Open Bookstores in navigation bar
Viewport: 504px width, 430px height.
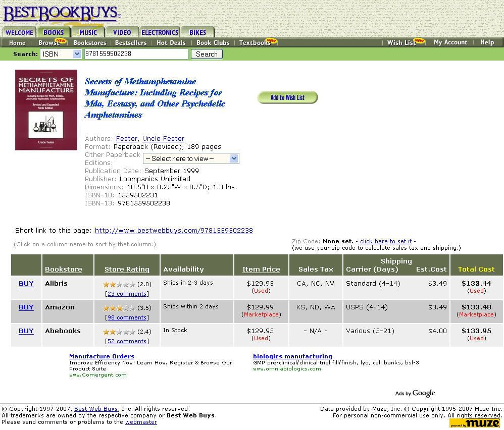tap(90, 43)
